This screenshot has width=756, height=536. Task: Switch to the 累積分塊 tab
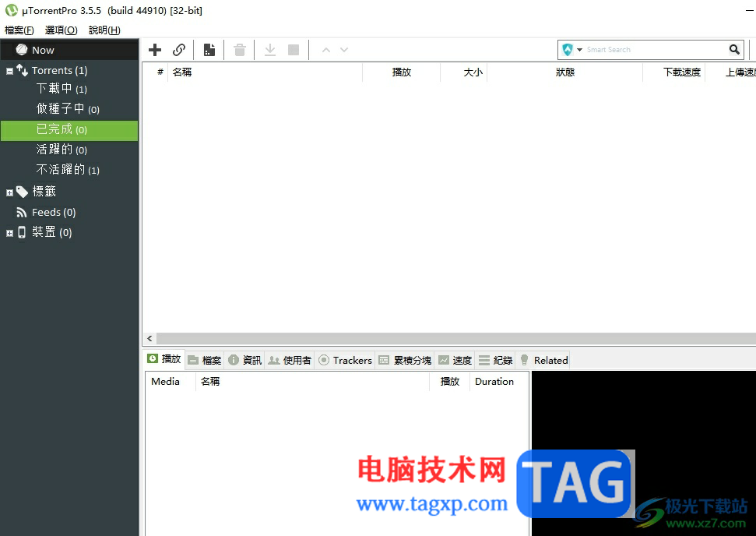(x=406, y=361)
